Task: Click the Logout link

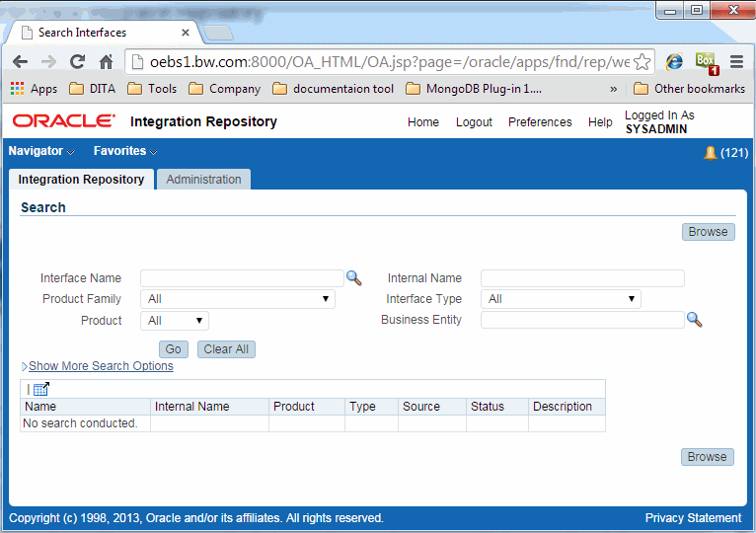Action: 474,122
